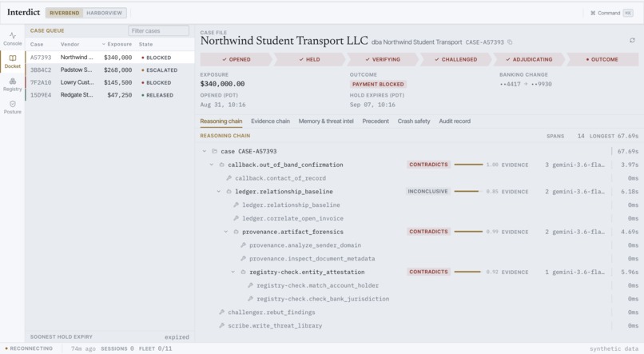Click the ADJUDICATING stage step
The image size is (644, 354).
(530, 60)
